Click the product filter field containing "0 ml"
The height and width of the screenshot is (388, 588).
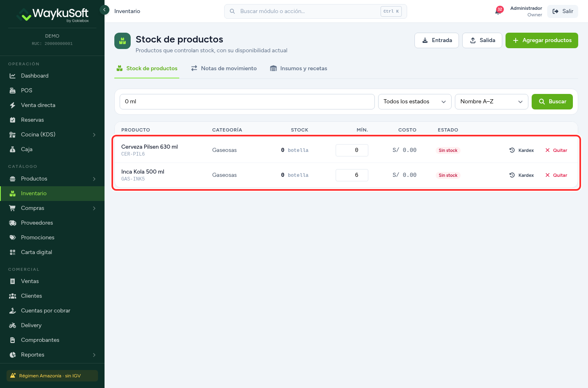[x=247, y=102]
